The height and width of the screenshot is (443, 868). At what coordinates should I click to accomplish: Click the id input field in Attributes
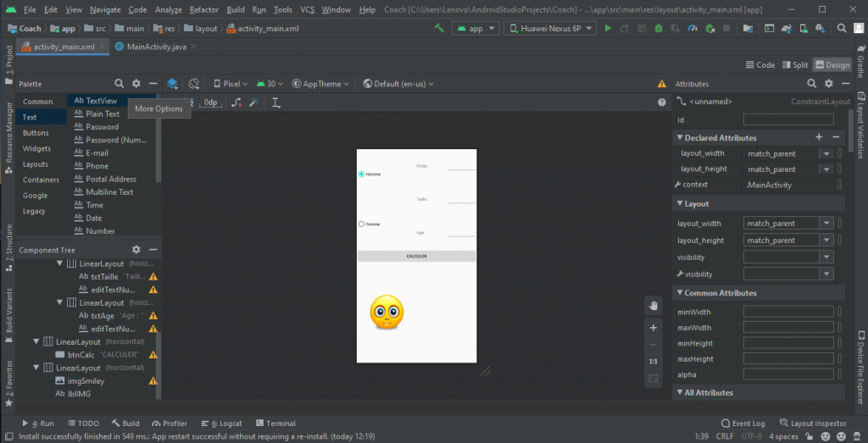[x=788, y=119]
